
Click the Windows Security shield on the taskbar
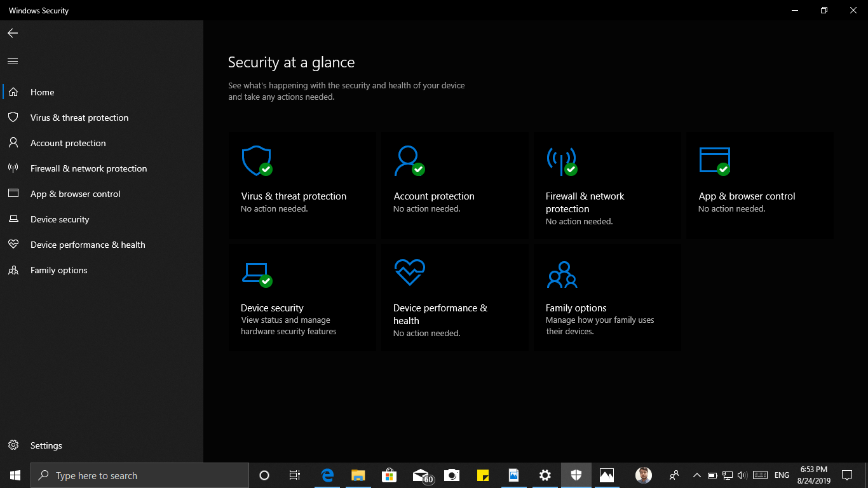pyautogui.click(x=576, y=475)
